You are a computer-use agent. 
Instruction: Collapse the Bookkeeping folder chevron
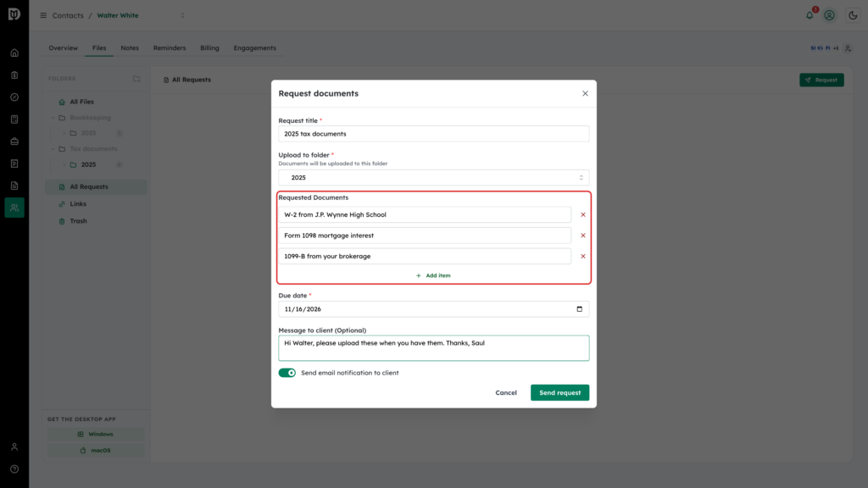pyautogui.click(x=53, y=118)
